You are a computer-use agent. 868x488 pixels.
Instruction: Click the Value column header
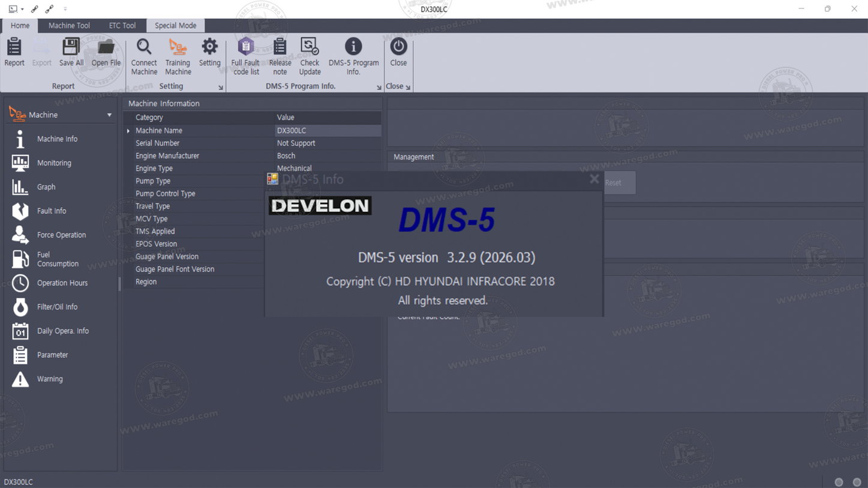coord(327,118)
